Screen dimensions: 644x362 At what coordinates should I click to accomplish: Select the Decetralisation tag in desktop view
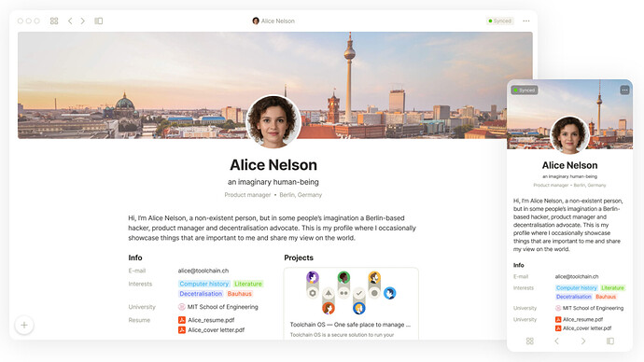[x=201, y=294]
